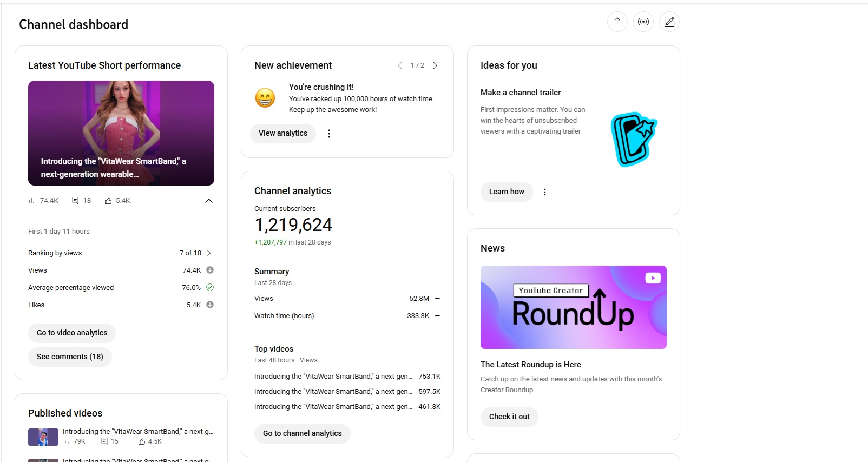
Task: Click the 'Last 48 hours · Views' label
Action: (286, 360)
